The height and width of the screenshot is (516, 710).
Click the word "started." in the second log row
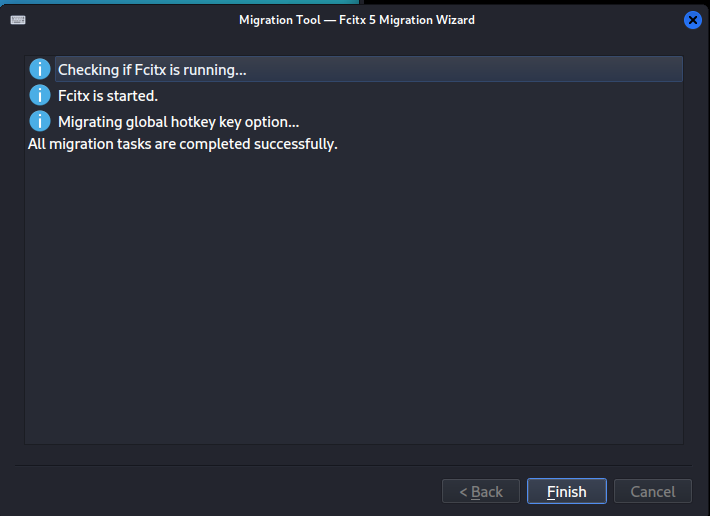pyautogui.click(x=133, y=96)
